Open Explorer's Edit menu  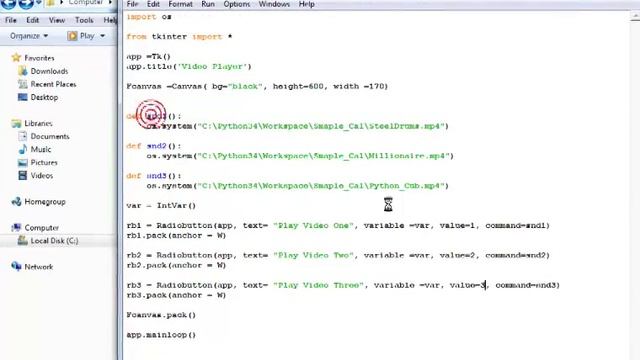coord(32,20)
